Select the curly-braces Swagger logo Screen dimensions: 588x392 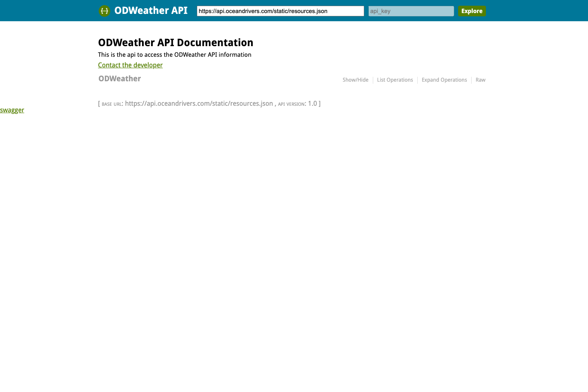(x=104, y=11)
